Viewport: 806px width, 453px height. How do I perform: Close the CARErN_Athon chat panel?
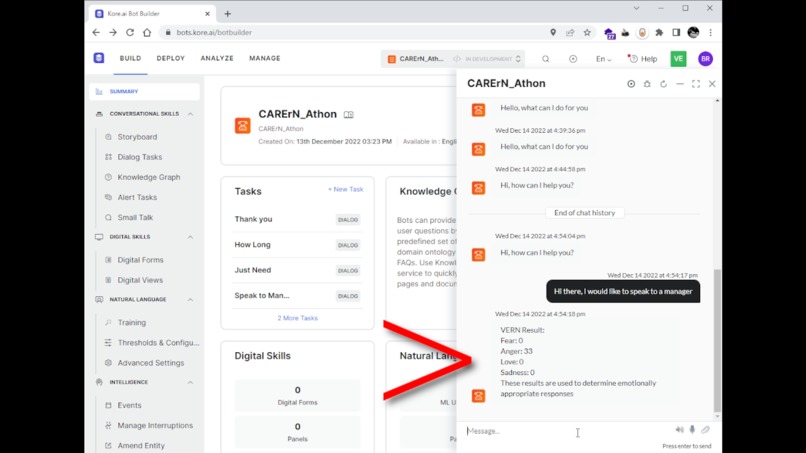click(712, 84)
